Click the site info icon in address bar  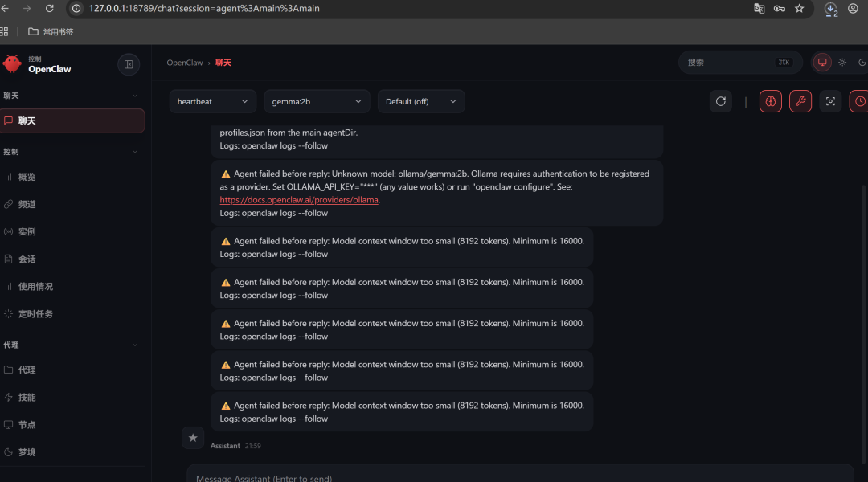point(76,8)
